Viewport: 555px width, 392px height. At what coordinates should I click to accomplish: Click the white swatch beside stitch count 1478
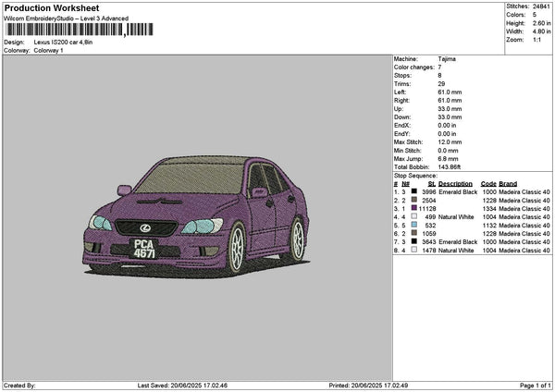point(413,250)
